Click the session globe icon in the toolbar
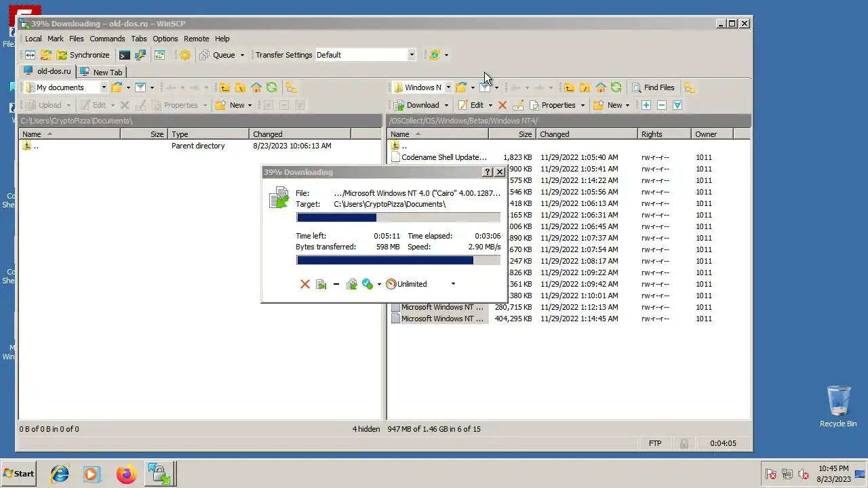 (x=435, y=55)
